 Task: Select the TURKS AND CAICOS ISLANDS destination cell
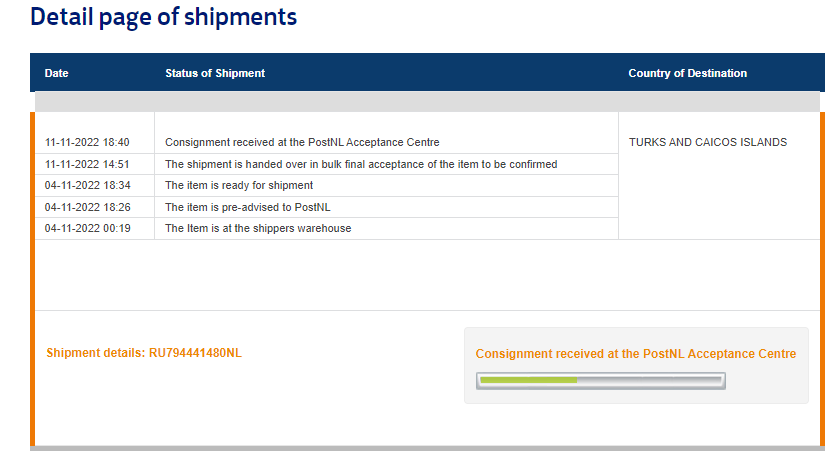coord(707,142)
